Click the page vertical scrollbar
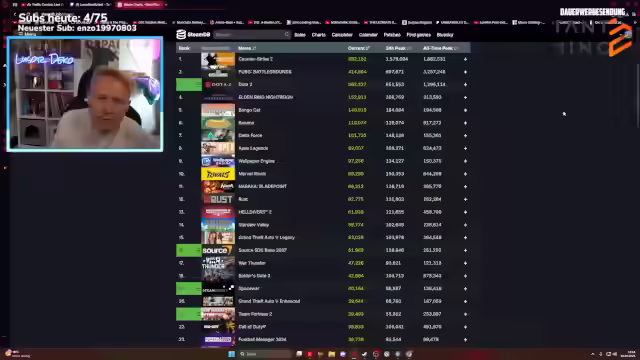Screen dimensions: 640x360 coord(637,96)
